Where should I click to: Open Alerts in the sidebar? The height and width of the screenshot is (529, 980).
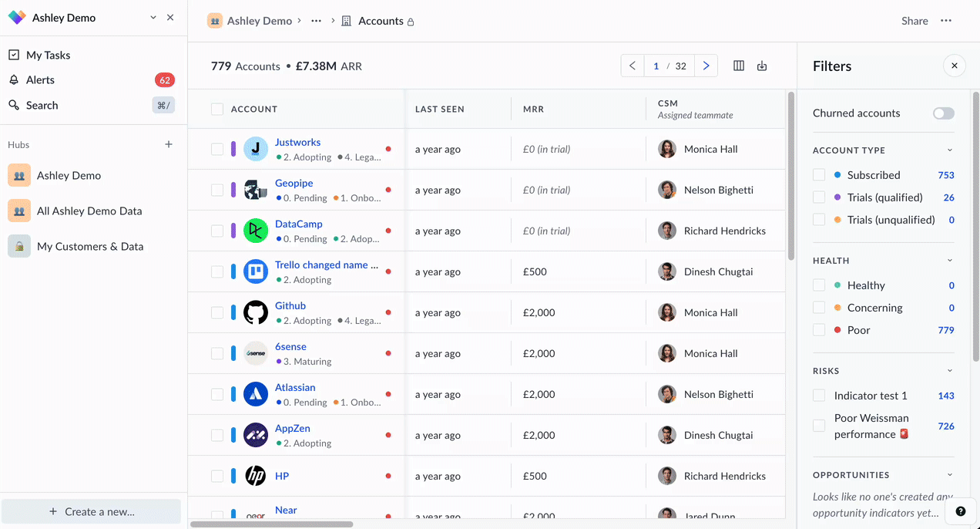click(40, 80)
